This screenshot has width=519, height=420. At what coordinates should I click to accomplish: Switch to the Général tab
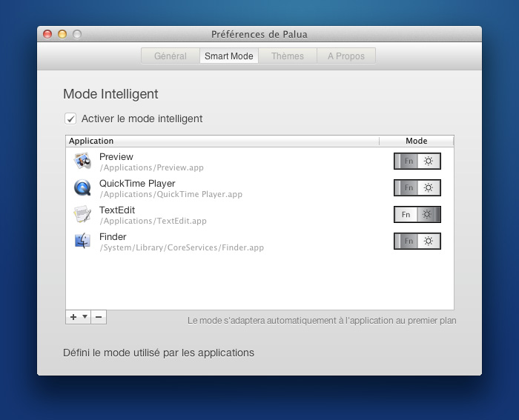coord(171,56)
